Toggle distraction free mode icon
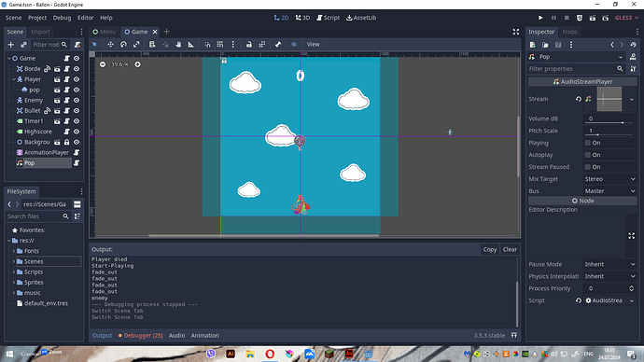The height and width of the screenshot is (362, 644). (516, 32)
